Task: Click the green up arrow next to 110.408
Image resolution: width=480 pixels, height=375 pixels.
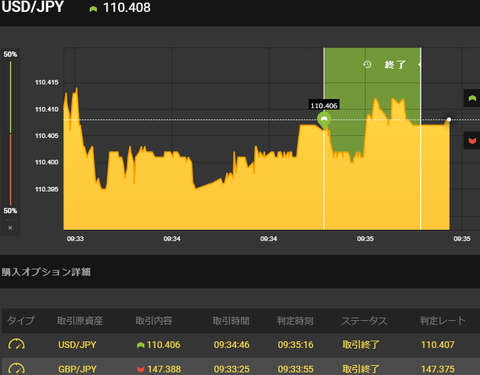Action: [93, 9]
